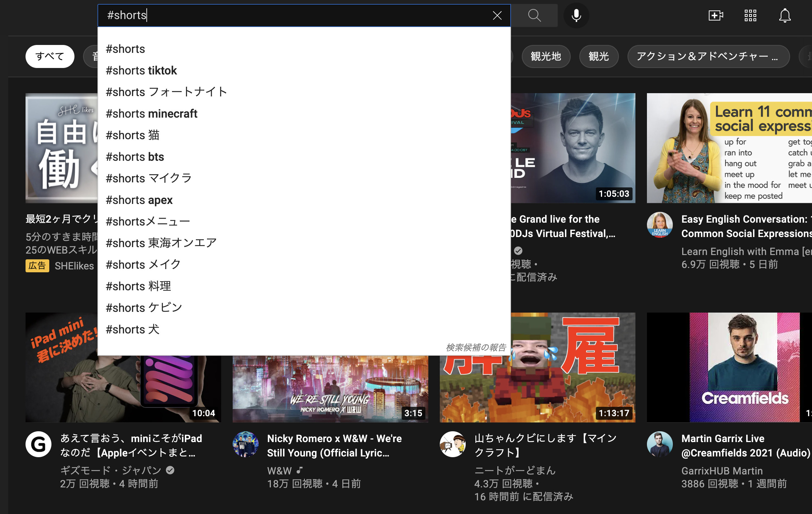Open the We're Still Young thumbnail
Screen dimensions: 812x514
tap(330, 389)
